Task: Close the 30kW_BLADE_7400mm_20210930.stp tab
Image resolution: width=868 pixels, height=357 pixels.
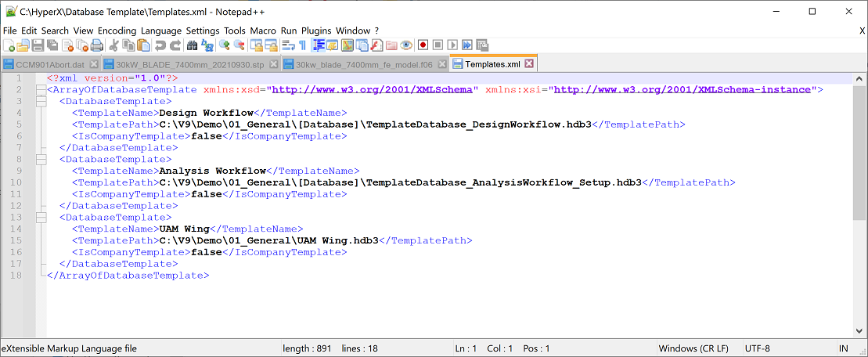Action: (x=273, y=64)
